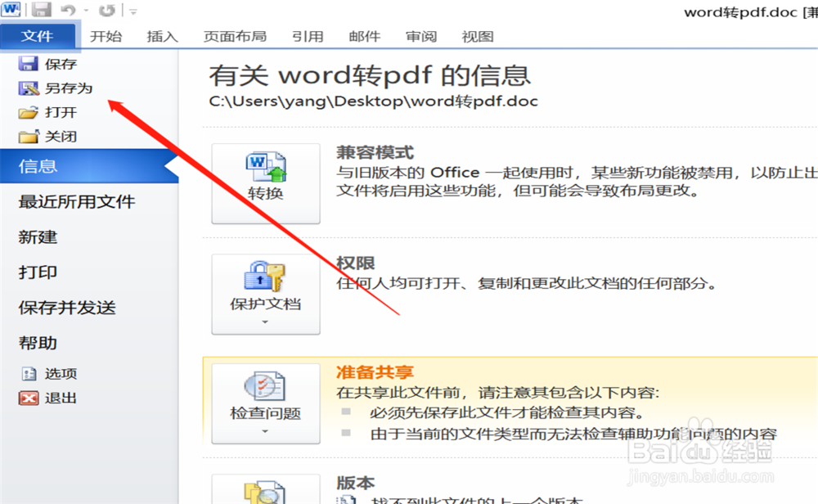Open the quick access toolbar customize arrow

click(x=133, y=11)
